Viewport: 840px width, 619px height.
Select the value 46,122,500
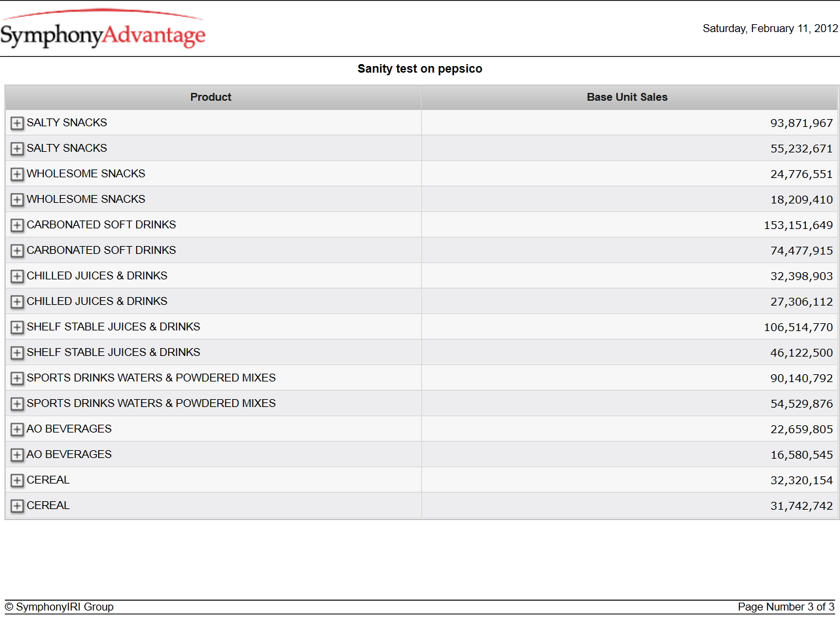coord(801,353)
